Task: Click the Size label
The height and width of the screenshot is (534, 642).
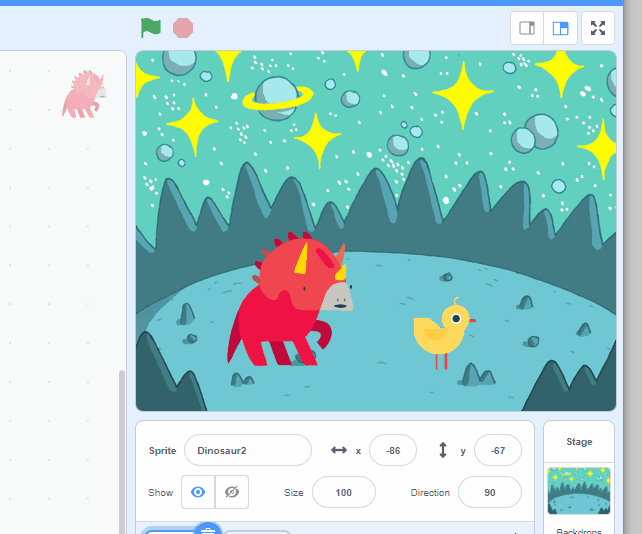Action: [294, 492]
